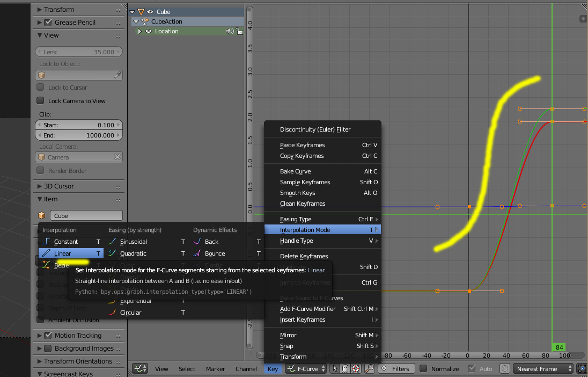Enable the Normalize checkbox
The image size is (588, 377).
click(423, 368)
